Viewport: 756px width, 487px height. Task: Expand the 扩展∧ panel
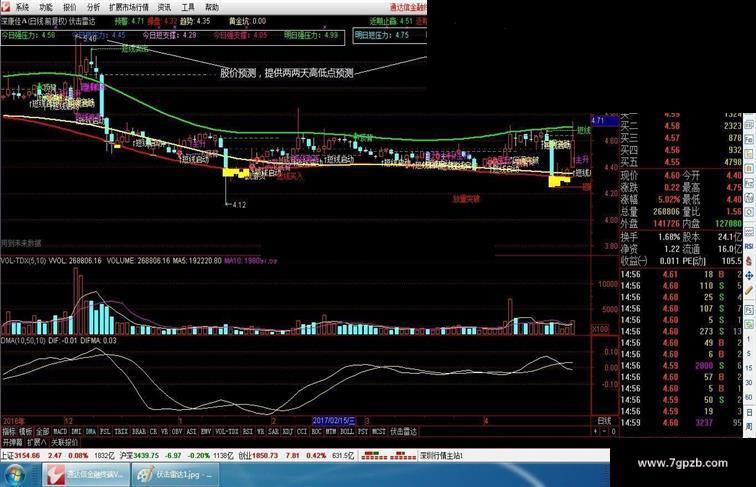pos(37,442)
